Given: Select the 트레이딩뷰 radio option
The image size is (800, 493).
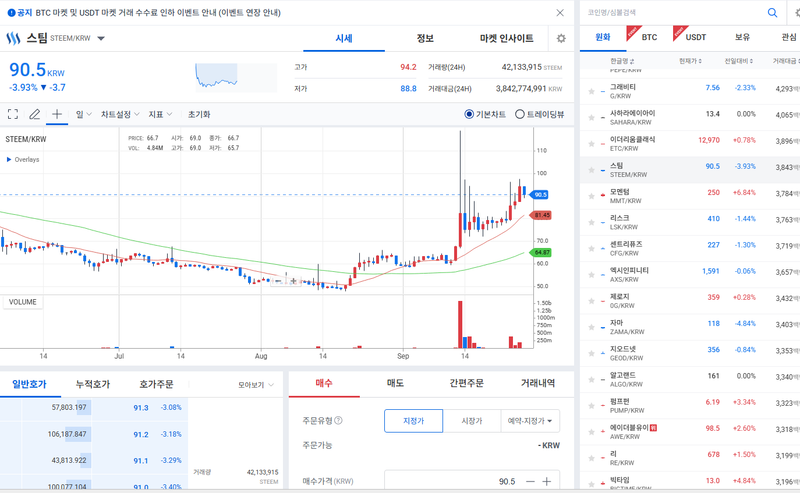Looking at the screenshot, I should pos(539,114).
